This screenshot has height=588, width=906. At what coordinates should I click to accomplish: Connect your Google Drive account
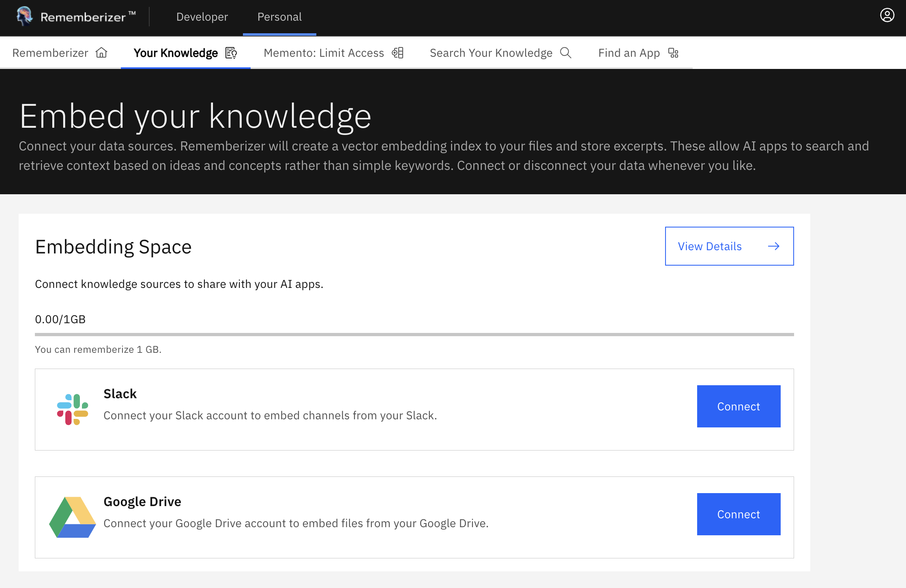[738, 514]
